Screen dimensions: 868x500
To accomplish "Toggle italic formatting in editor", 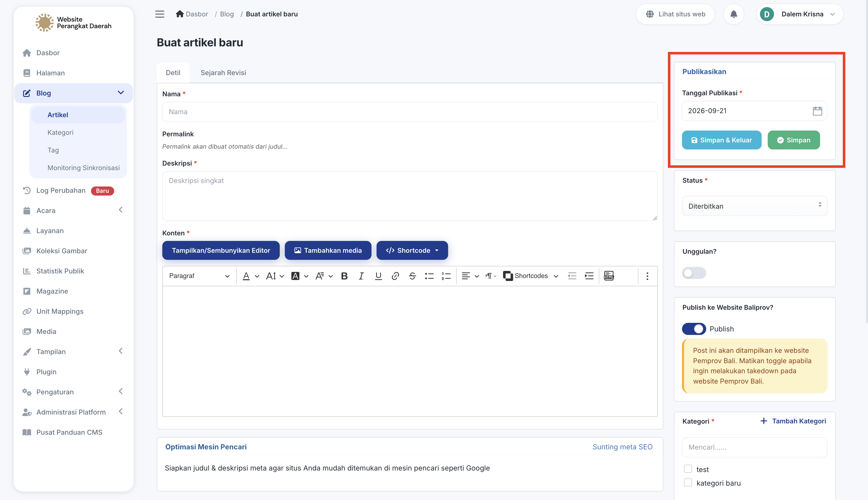I will 361,276.
